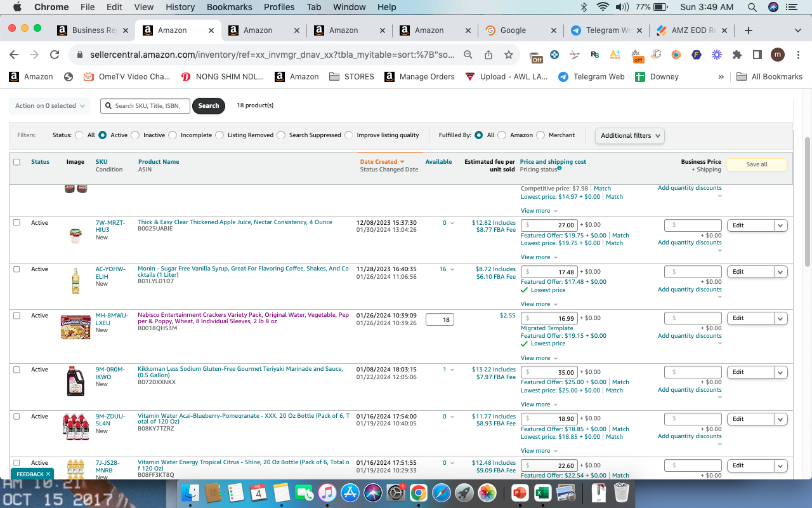Check the Monin Vanilla Syrup row checkbox
The width and height of the screenshot is (812, 508).
click(x=16, y=269)
